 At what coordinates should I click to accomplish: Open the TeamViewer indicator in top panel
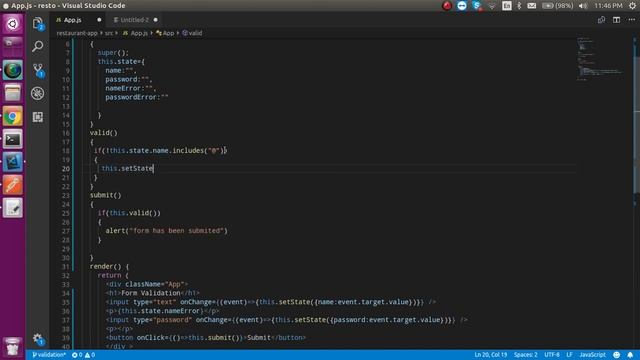click(x=462, y=6)
